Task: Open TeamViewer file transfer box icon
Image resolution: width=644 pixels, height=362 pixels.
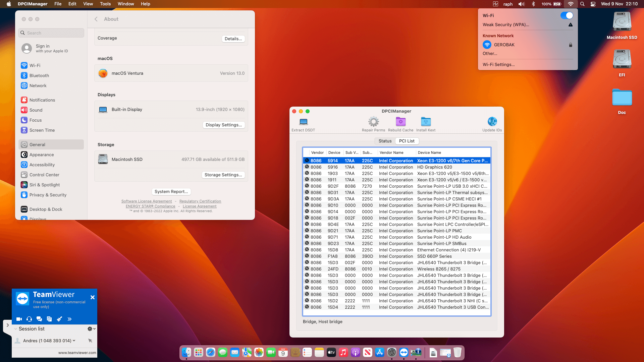Action: pyautogui.click(x=49, y=319)
